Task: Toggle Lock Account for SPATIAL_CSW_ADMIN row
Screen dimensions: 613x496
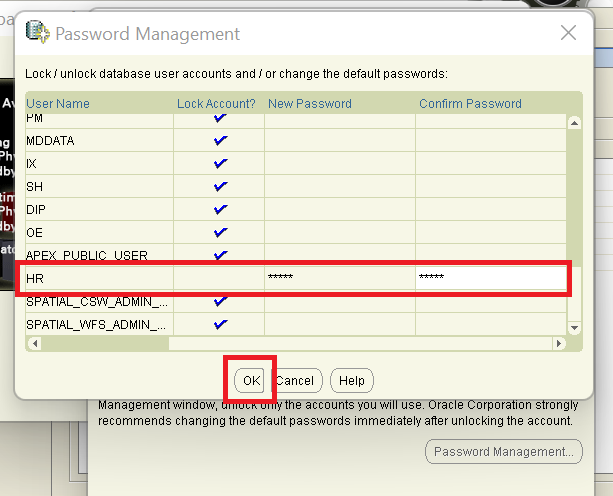Action: click(220, 301)
